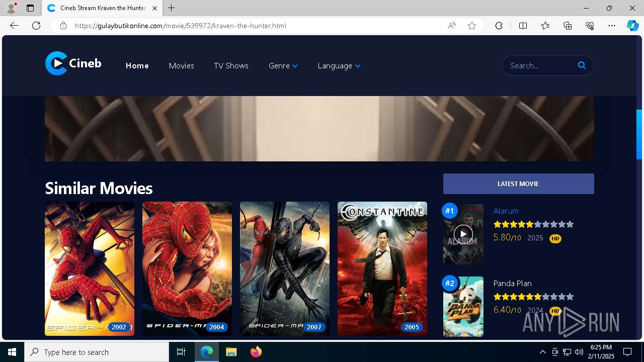Screen dimensions: 644x362
Task: Open the TV Shows section
Action: [231, 66]
